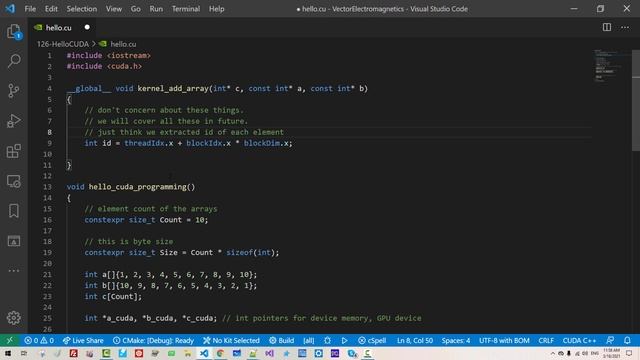Change CMake Debug build variant
This screenshot has height=360, width=640.
coord(153,340)
